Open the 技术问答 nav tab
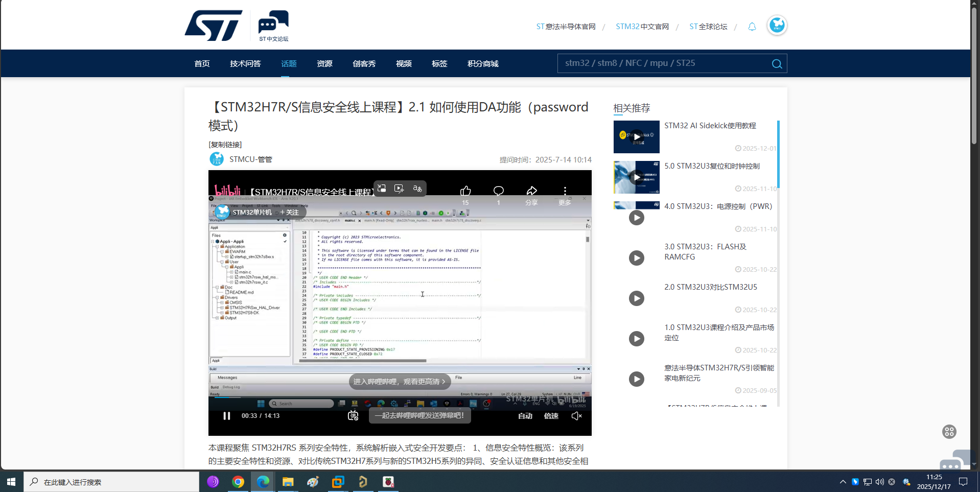This screenshot has width=980, height=492. click(245, 63)
